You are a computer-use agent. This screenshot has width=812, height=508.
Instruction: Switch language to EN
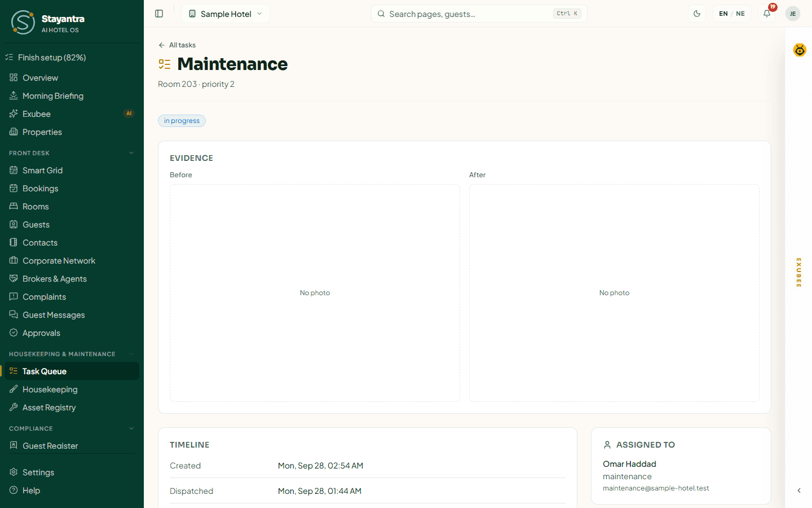coord(723,14)
